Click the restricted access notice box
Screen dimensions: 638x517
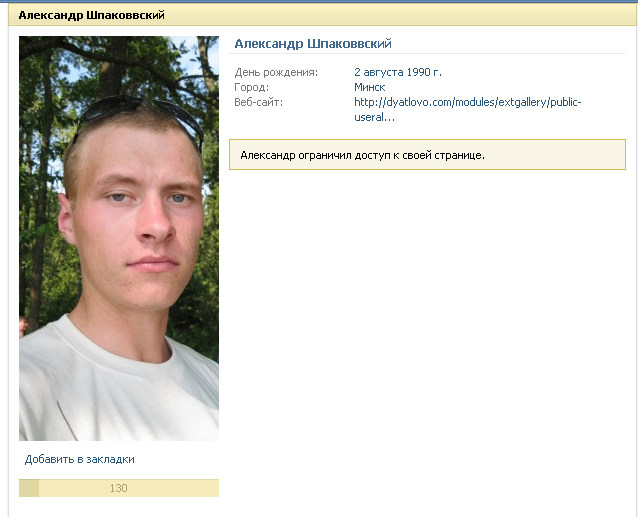(x=427, y=155)
